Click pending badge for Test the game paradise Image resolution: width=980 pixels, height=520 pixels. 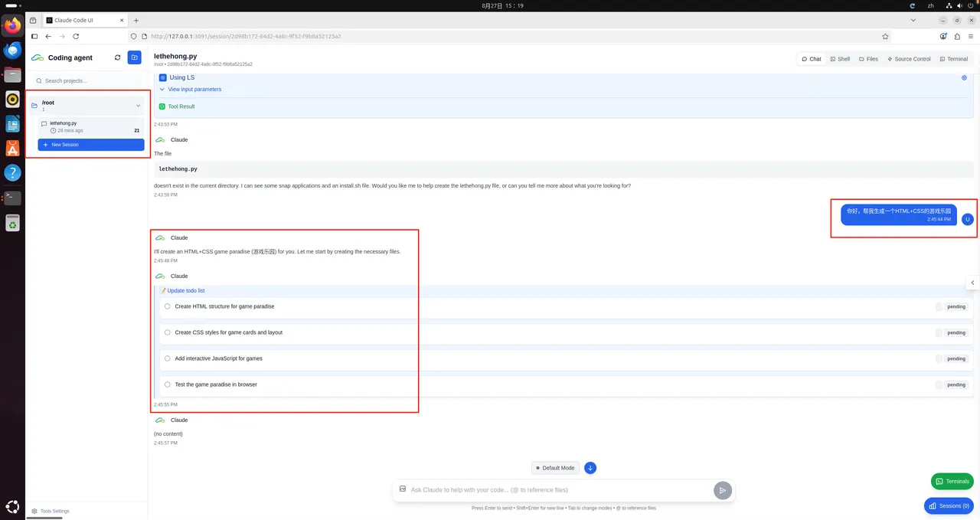click(956, 384)
